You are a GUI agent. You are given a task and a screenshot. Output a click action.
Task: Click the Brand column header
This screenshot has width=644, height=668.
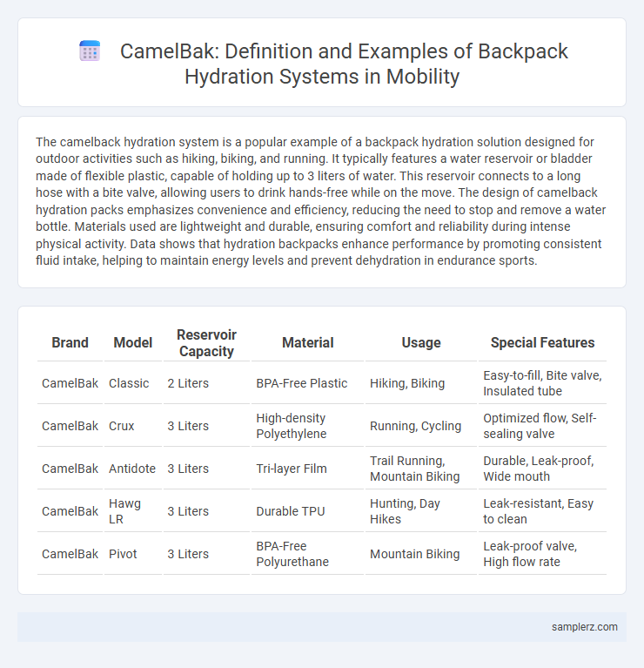[70, 342]
